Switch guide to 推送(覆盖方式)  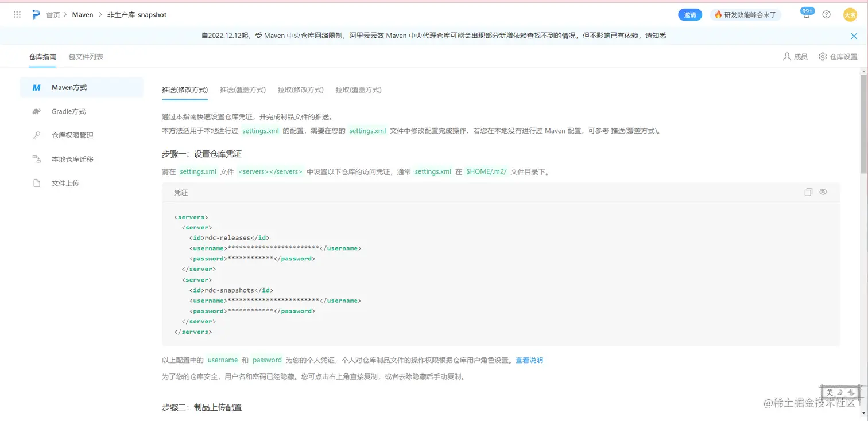click(x=242, y=89)
